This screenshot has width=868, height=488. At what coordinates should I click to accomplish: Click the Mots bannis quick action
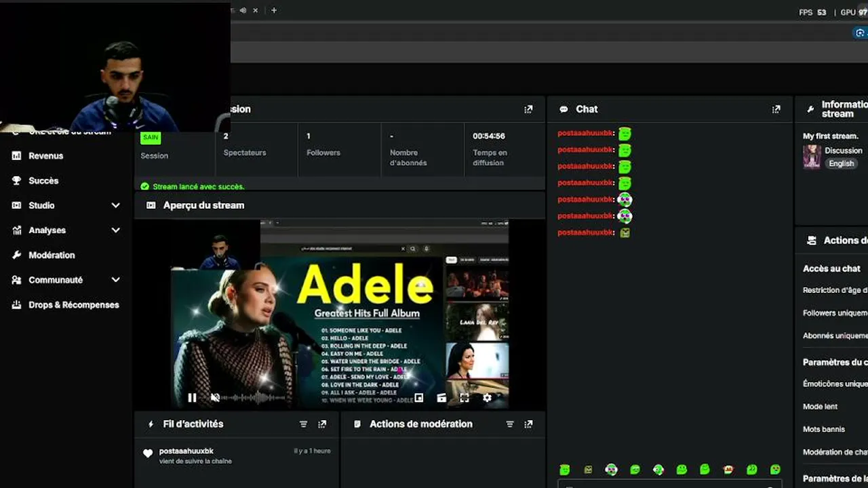click(824, 429)
